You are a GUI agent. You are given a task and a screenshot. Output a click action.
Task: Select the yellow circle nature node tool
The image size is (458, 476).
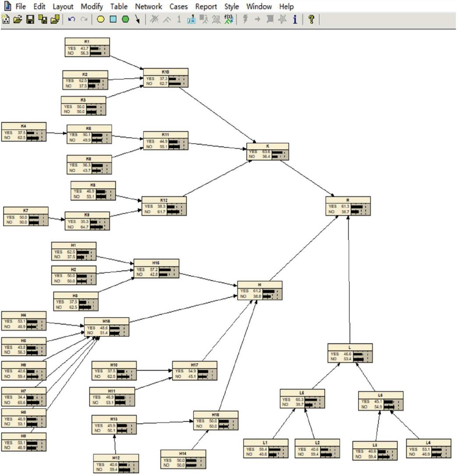coord(100,20)
